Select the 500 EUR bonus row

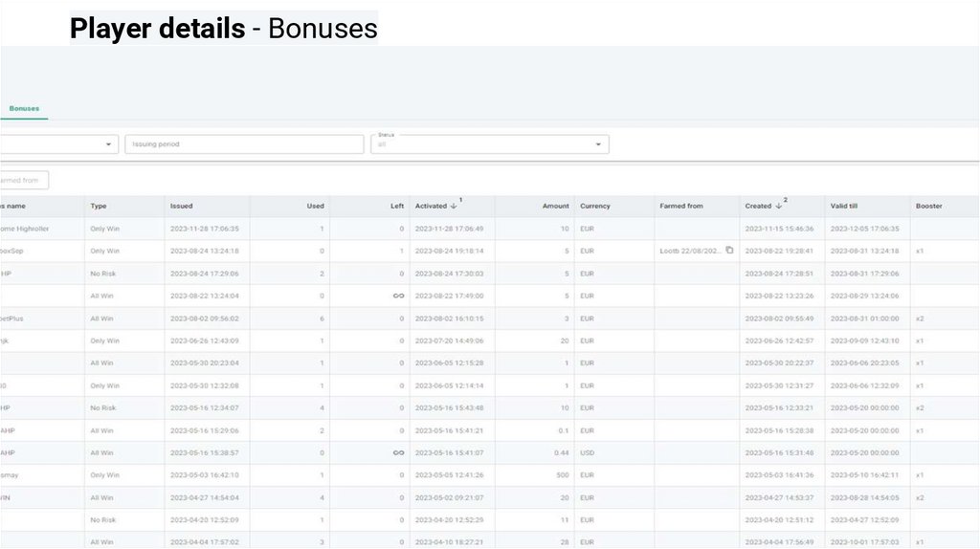pos(489,475)
